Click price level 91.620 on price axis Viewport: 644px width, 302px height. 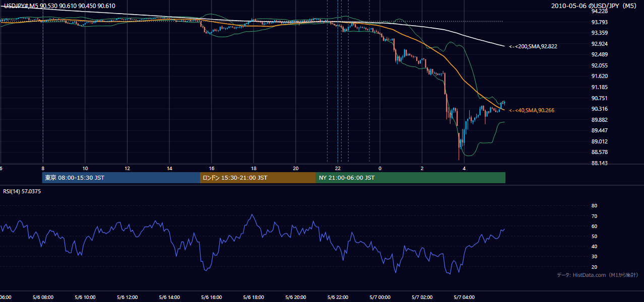click(x=599, y=77)
